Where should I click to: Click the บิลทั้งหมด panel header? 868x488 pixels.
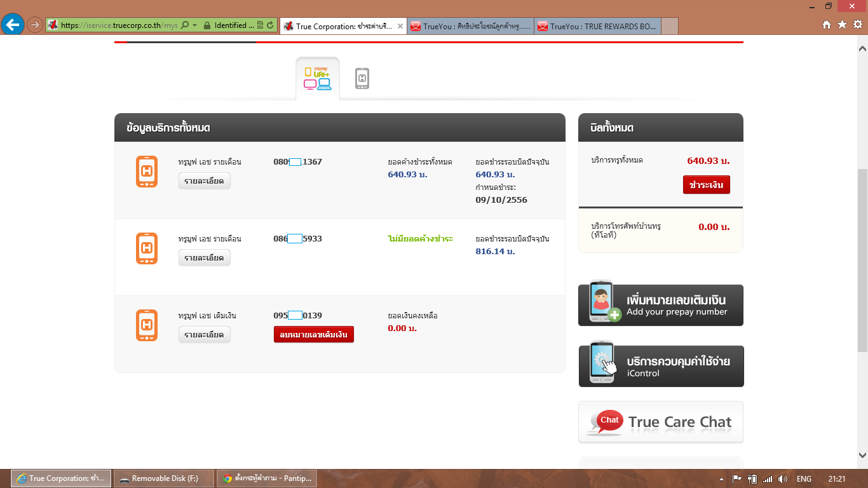pos(661,128)
